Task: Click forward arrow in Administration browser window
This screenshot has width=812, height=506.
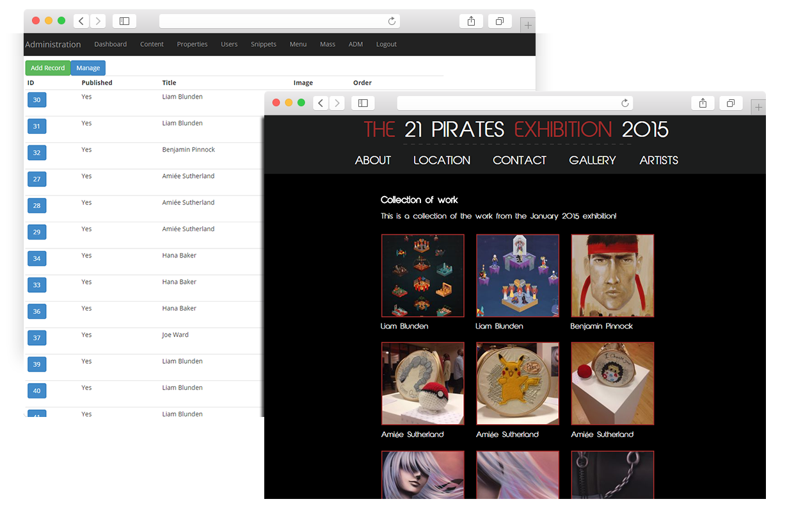Action: (98, 21)
